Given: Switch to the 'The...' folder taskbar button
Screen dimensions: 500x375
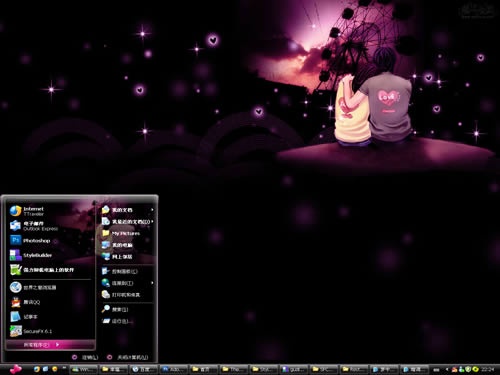Looking at the screenshot, I should pos(234,369).
